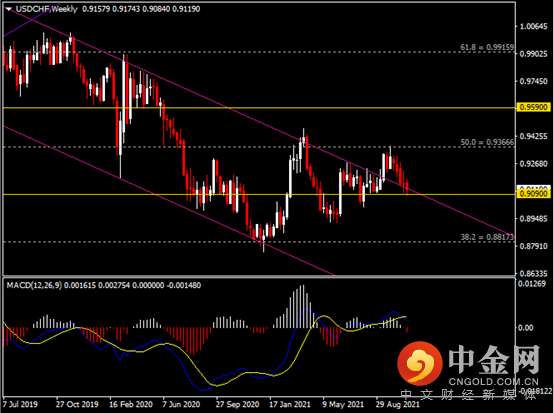Click the 27 Sep 2020 date marker
The width and height of the screenshot is (554, 413).
coord(237,404)
